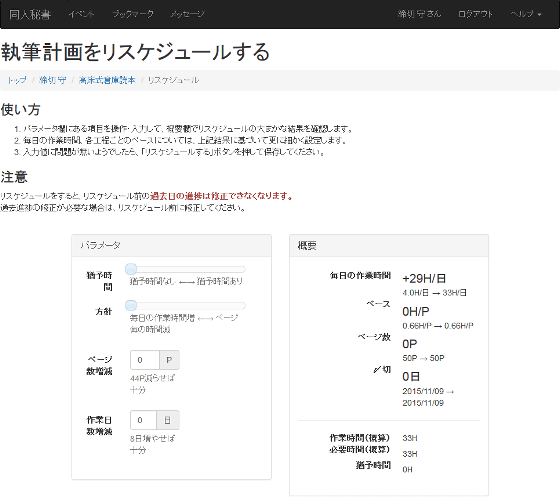Click the P unit addon beside page input
Screen dimensions: 560x501
pyautogui.click(x=169, y=360)
